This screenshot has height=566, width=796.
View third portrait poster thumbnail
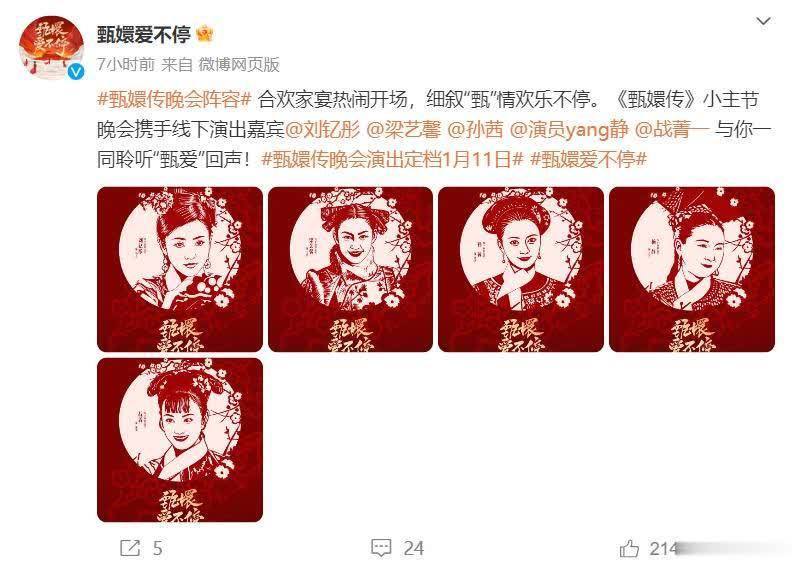click(521, 269)
